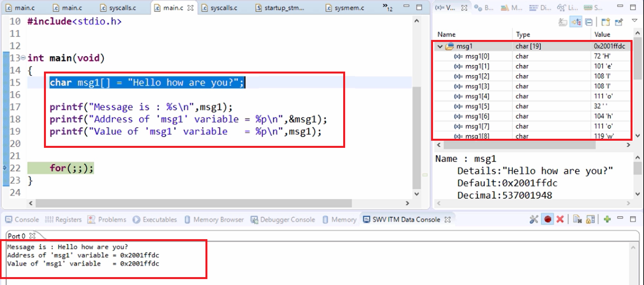
Task: Open the Console tab
Action: pos(22,219)
